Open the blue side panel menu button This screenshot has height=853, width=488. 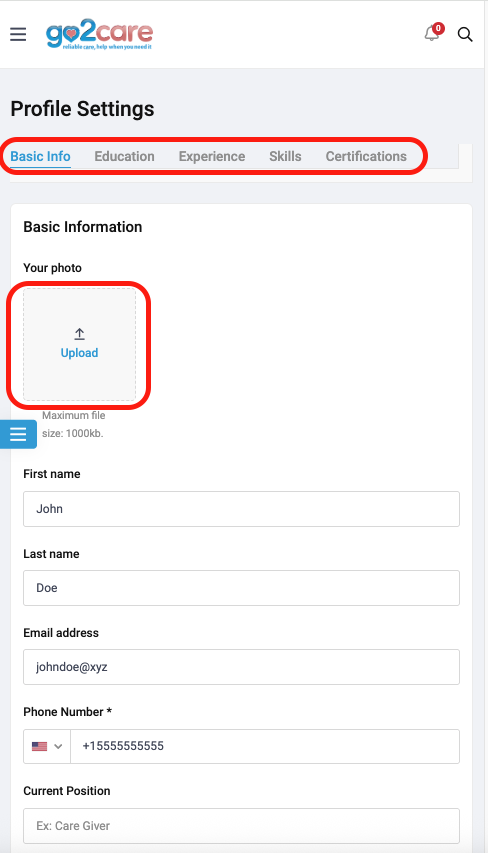18,434
